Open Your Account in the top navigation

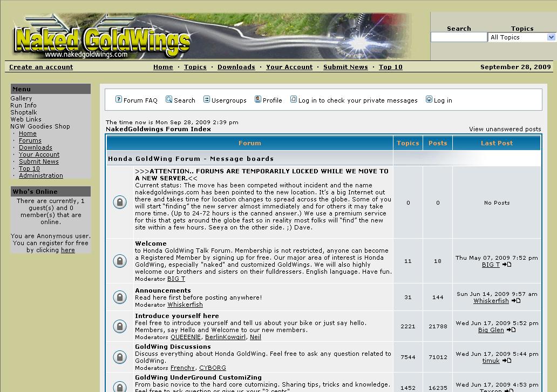tap(289, 67)
